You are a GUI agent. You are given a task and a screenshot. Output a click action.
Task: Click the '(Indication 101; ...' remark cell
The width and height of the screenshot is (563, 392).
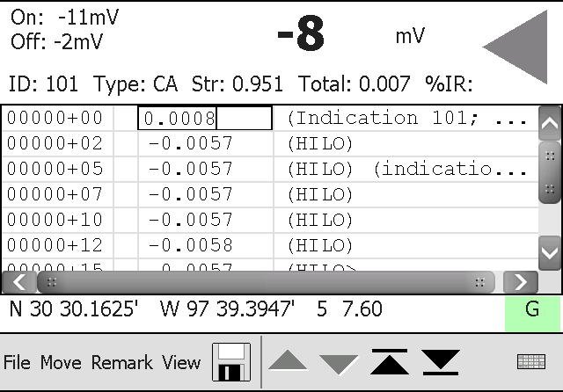pos(406,118)
